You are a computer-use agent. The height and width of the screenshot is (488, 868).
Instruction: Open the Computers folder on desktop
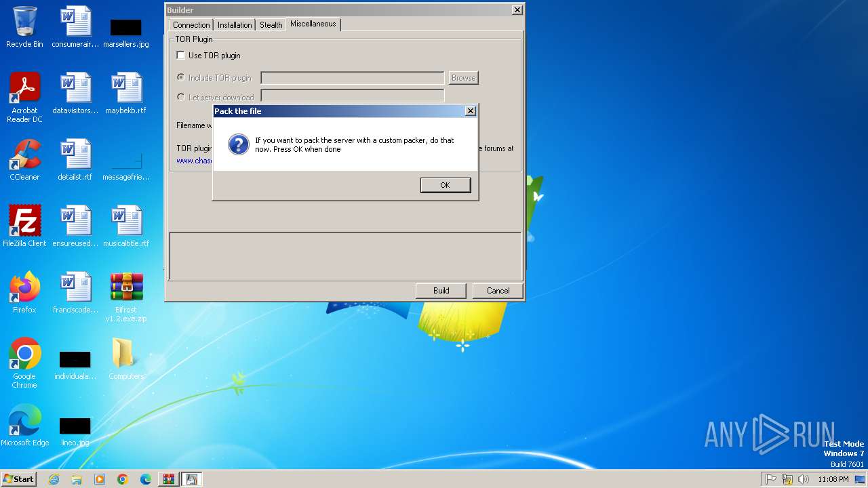(x=126, y=359)
